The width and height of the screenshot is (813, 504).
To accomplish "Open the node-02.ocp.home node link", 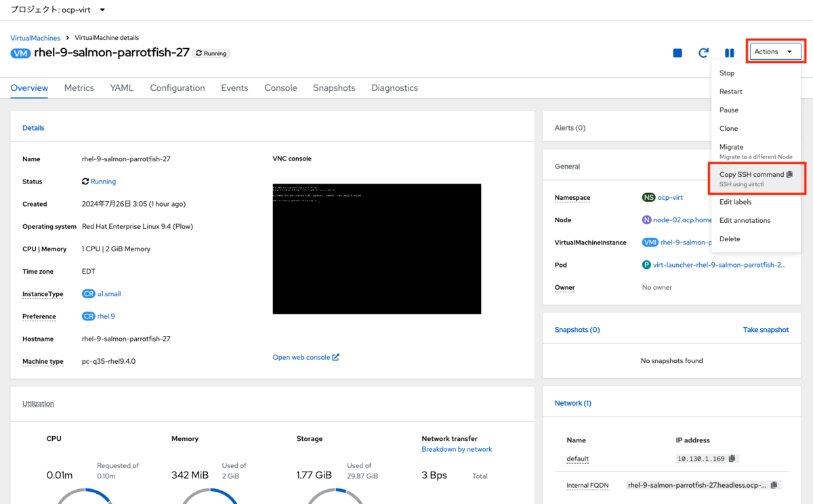I will tap(682, 219).
